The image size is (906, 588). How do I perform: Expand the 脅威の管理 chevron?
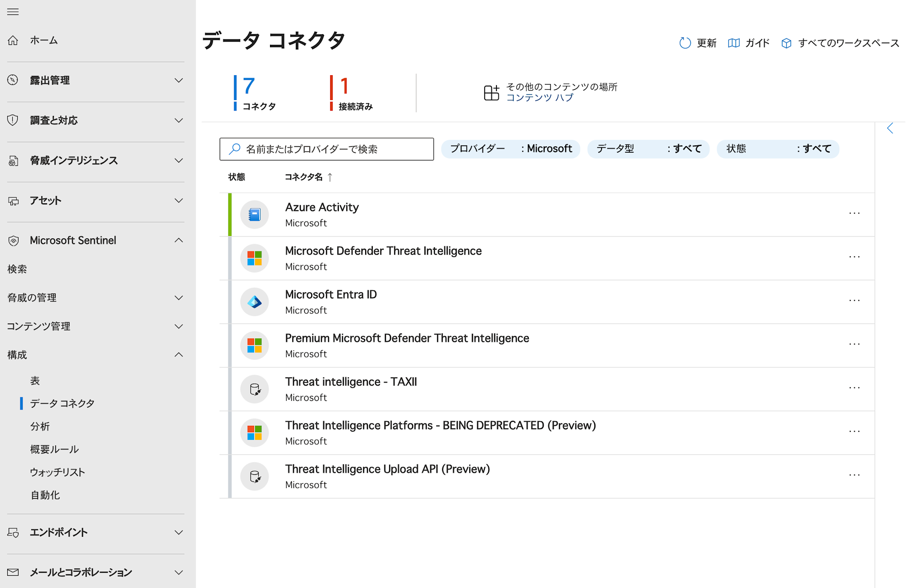click(179, 298)
